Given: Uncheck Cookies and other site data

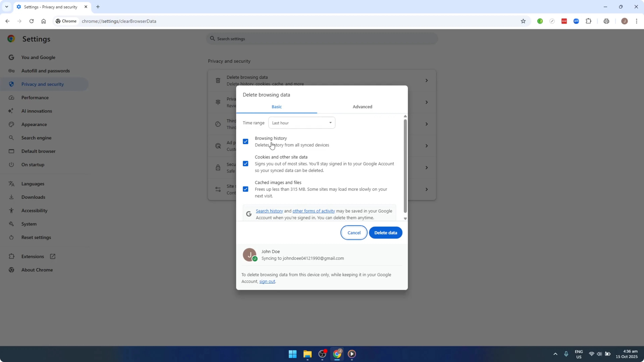Looking at the screenshot, I should [246, 163].
